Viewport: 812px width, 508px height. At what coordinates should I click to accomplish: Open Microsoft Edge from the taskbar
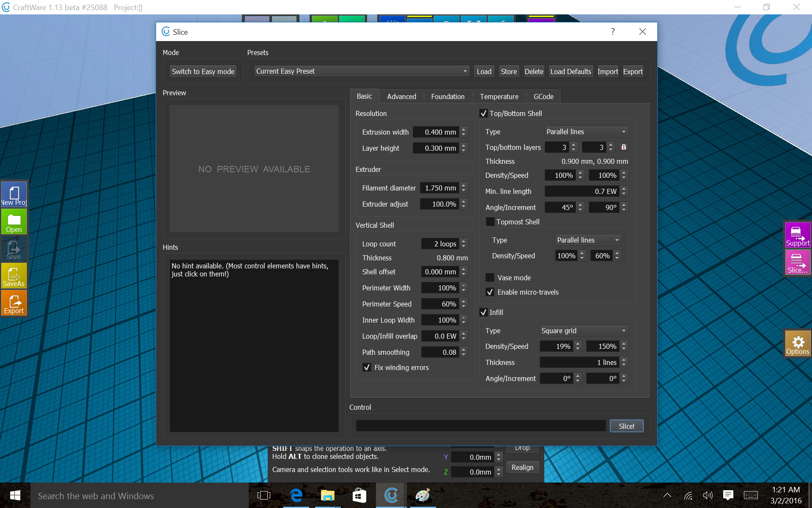(296, 495)
